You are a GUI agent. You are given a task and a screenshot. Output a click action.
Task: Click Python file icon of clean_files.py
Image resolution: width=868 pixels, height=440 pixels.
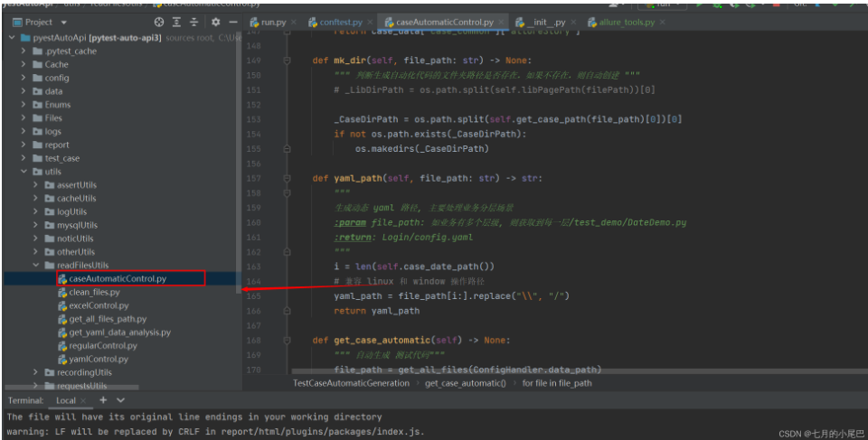(x=62, y=292)
